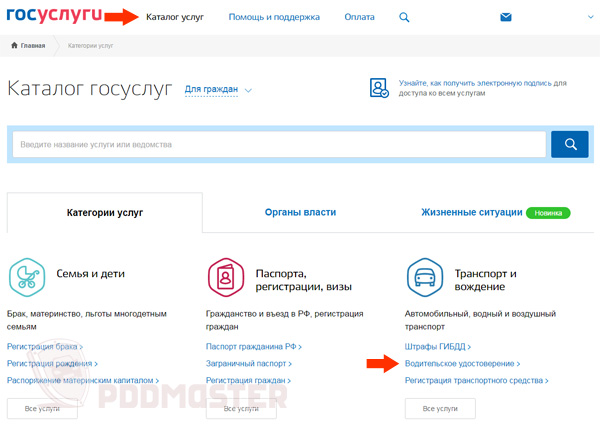The image size is (600, 427).
Task: Click the home icon in breadcrumb
Action: tap(15, 45)
